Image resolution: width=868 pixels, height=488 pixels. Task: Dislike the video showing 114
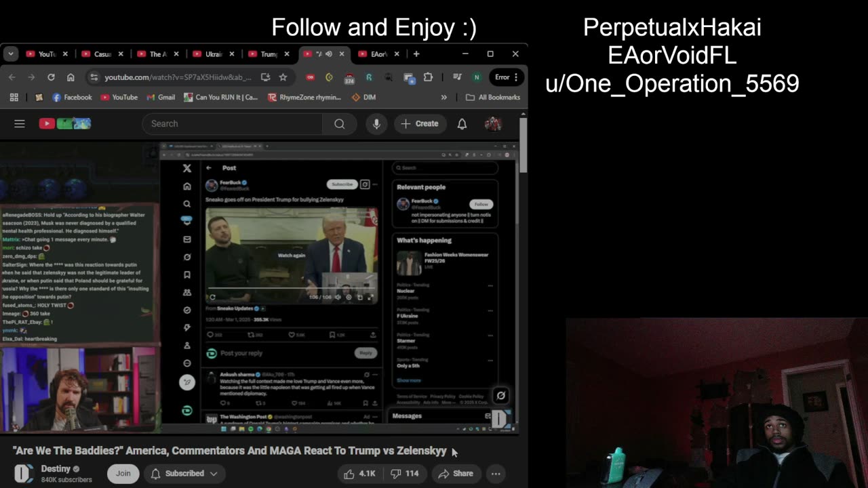tap(405, 473)
